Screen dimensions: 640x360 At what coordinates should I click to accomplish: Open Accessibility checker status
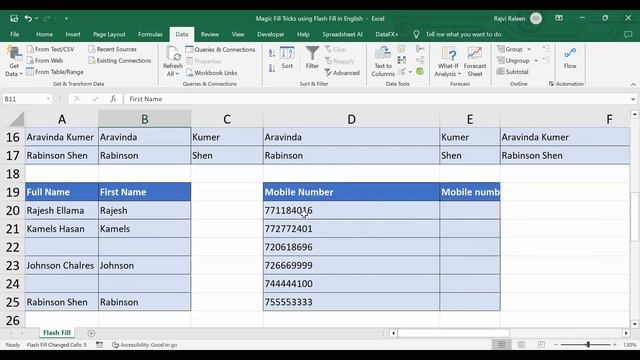pyautogui.click(x=144, y=345)
